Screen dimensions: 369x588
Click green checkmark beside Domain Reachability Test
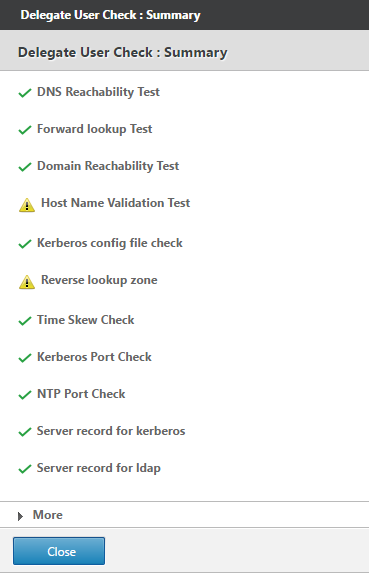click(x=25, y=167)
